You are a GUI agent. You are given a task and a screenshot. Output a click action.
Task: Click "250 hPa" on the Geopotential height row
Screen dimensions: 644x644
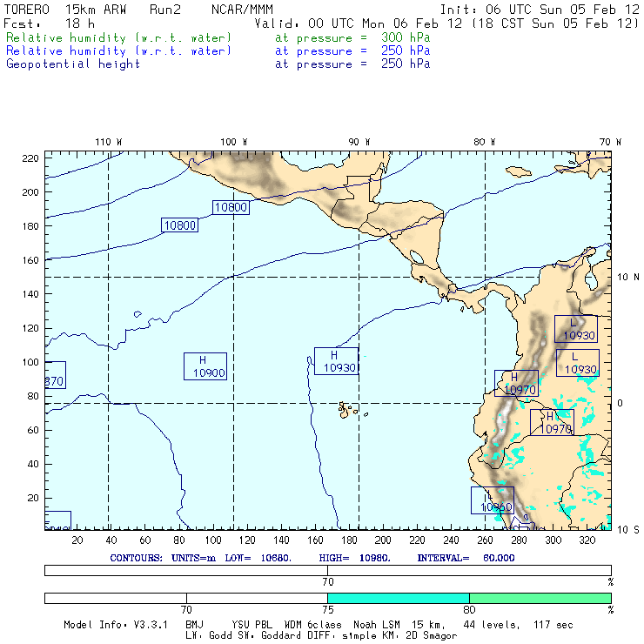406,64
